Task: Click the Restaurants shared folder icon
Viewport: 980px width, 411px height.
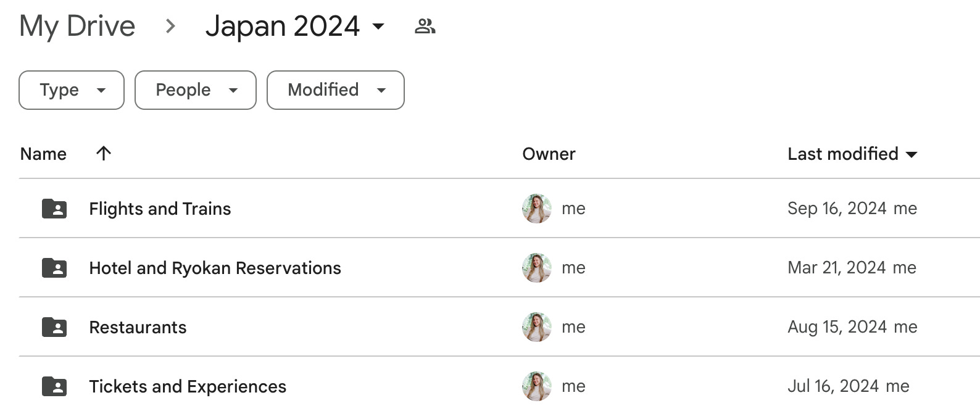Action: [x=54, y=327]
